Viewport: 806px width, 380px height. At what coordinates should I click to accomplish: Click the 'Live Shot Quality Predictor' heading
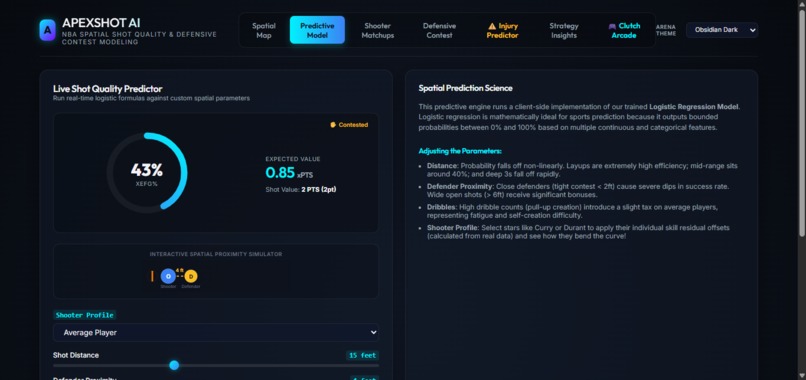click(107, 88)
